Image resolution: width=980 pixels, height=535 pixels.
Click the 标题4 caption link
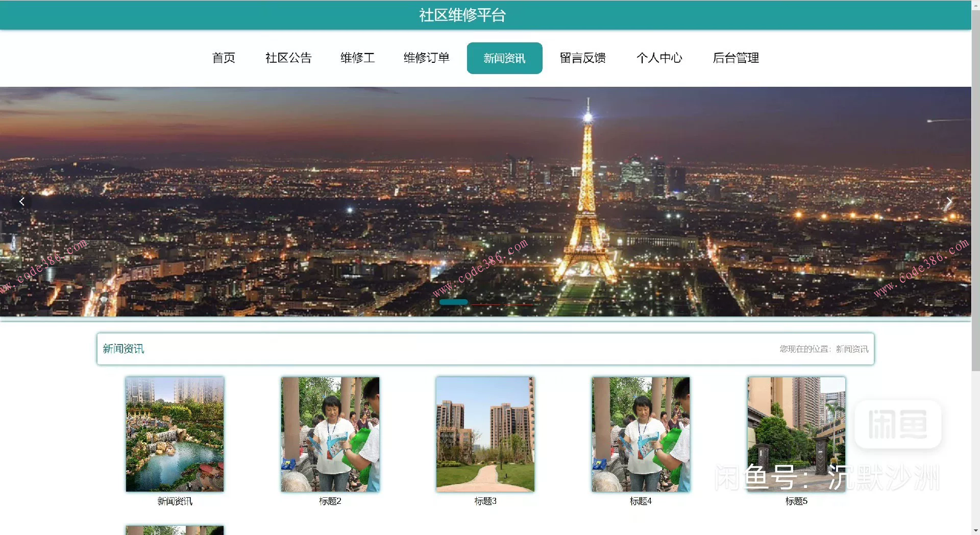tap(641, 501)
